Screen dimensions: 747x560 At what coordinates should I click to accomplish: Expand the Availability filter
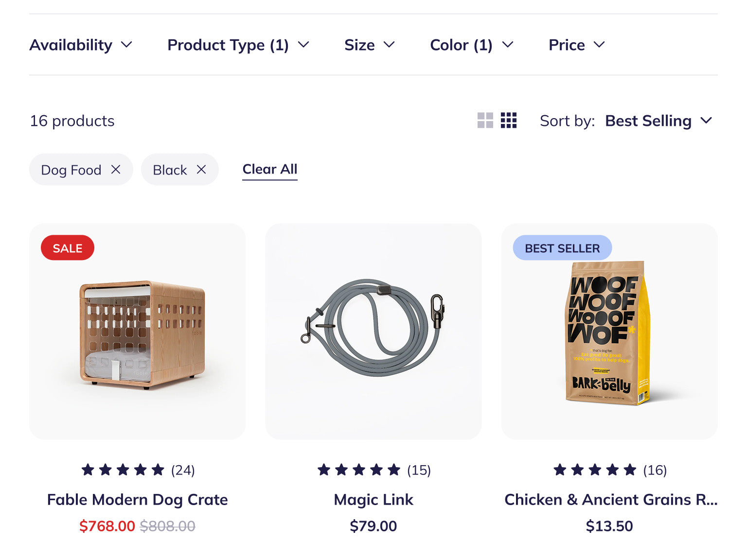pyautogui.click(x=81, y=45)
